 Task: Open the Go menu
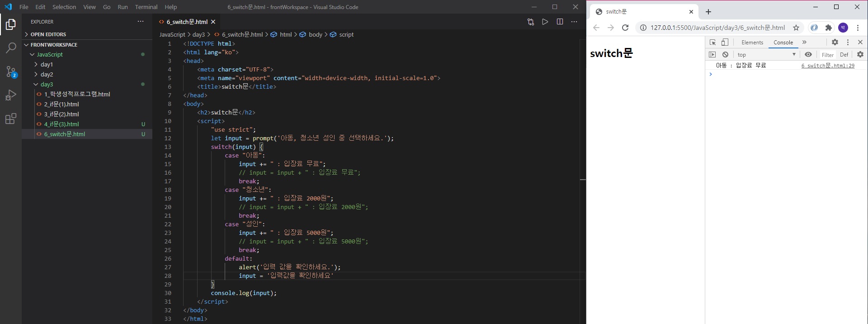pyautogui.click(x=107, y=7)
